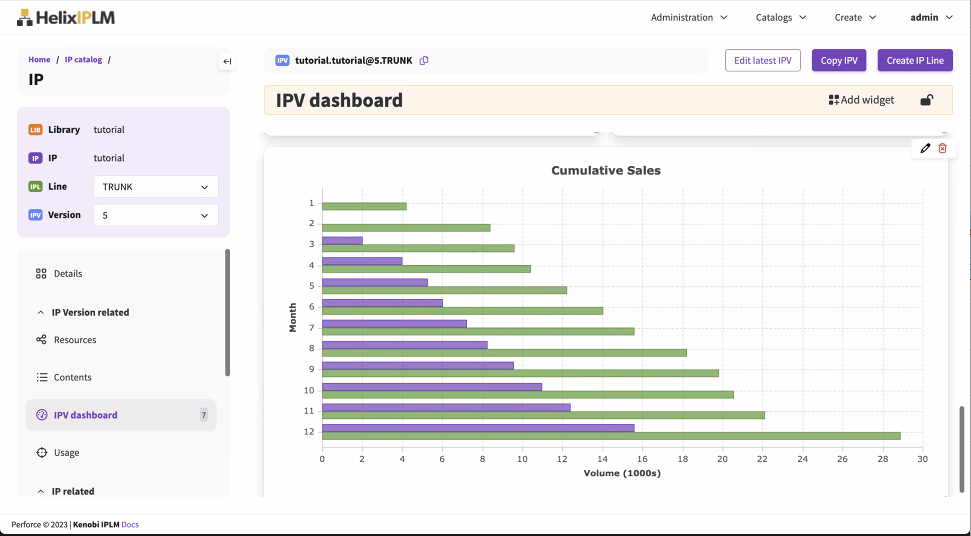Click the Usage crosshair icon
971x536 pixels.
tap(41, 453)
